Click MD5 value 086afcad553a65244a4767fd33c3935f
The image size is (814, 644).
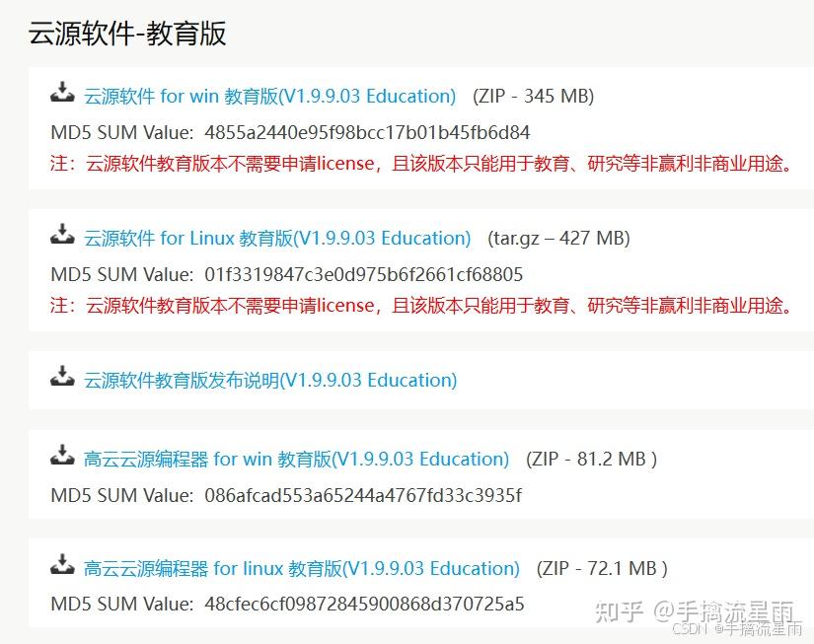[x=363, y=496]
